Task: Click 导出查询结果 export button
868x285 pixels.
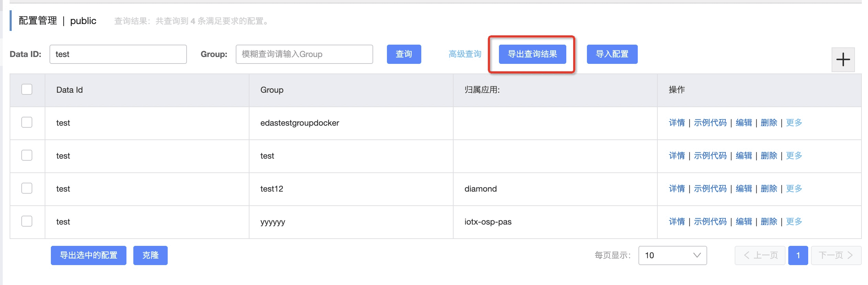Action: [x=532, y=54]
